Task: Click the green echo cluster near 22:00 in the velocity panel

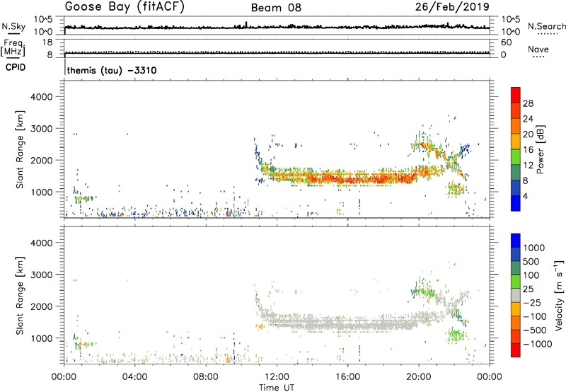Action: click(456, 335)
